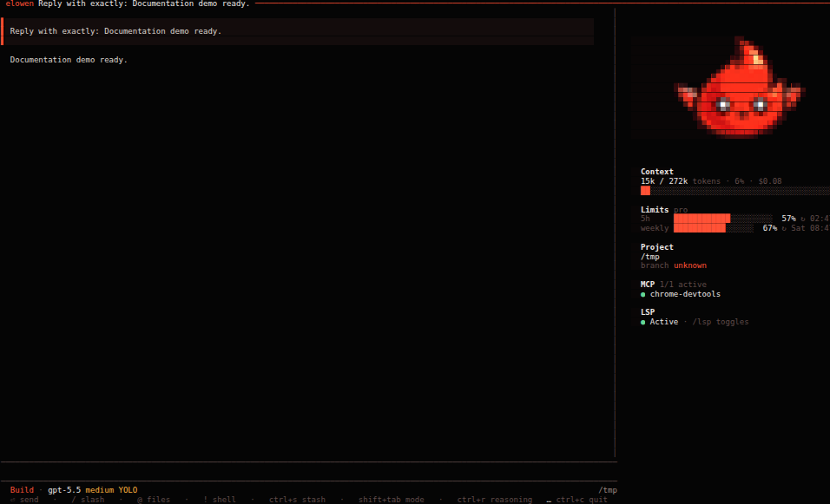Click the 'elowen' label in the title line
The image size is (830, 504).
(20, 3)
